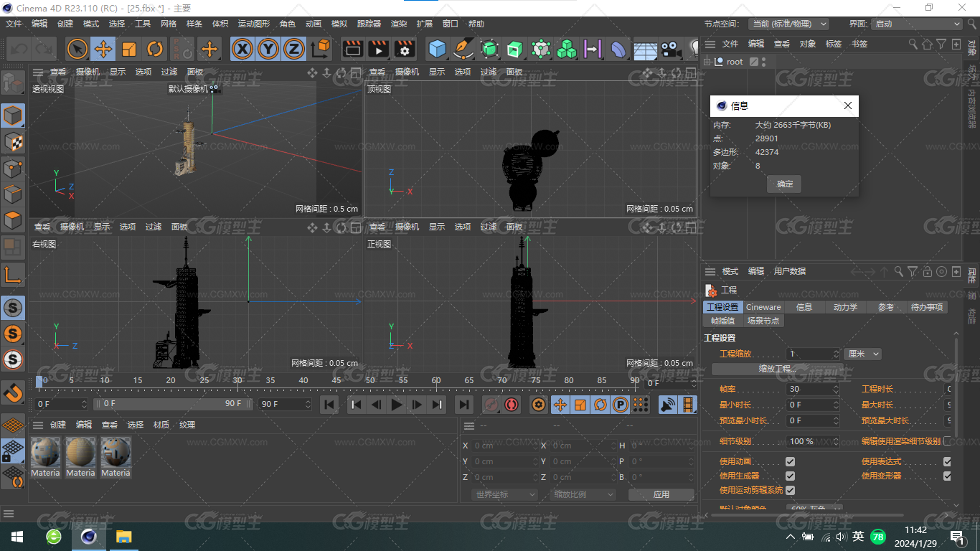Screen dimensions: 980x551
Task: Switch to Model mode in left palette
Action: point(13,116)
